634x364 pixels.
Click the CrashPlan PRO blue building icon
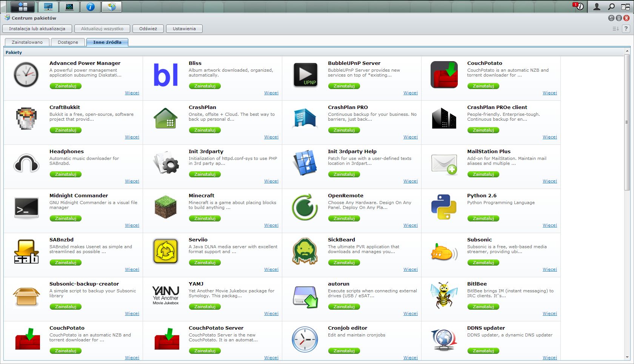click(305, 119)
